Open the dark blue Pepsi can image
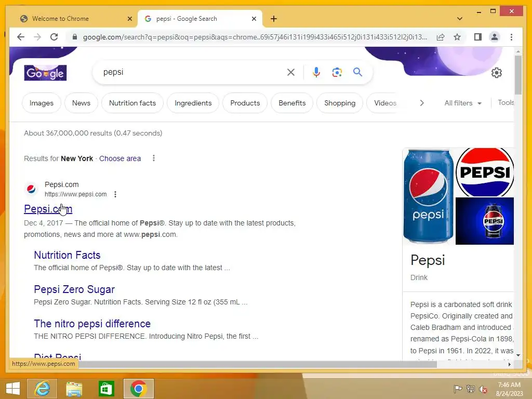This screenshot has height=399, width=532. 485,221
